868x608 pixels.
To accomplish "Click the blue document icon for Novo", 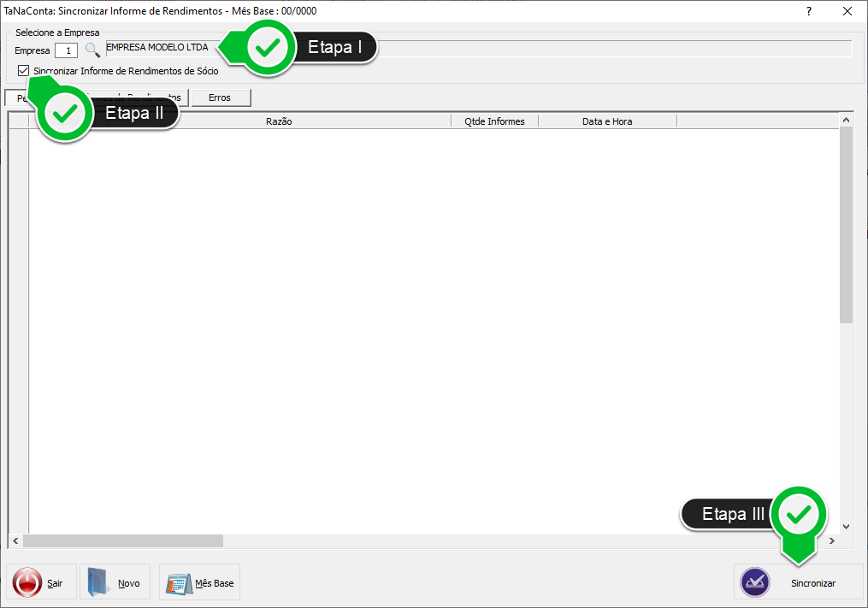I will [99, 583].
